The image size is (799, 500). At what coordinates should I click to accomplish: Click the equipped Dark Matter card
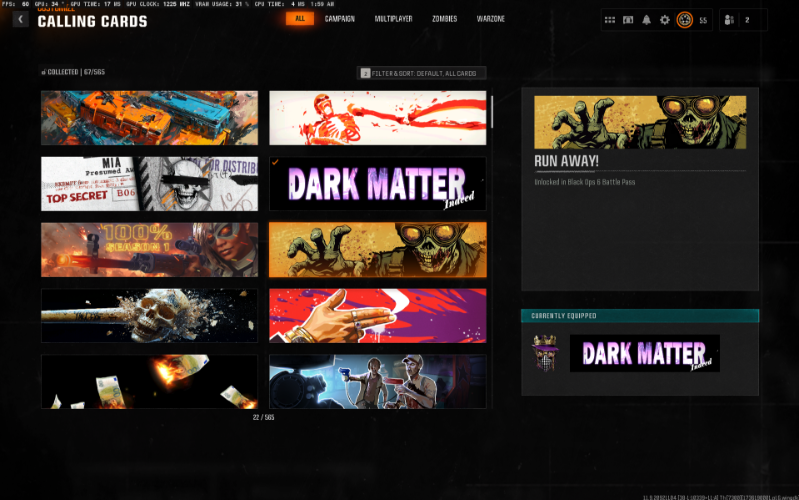(645, 353)
